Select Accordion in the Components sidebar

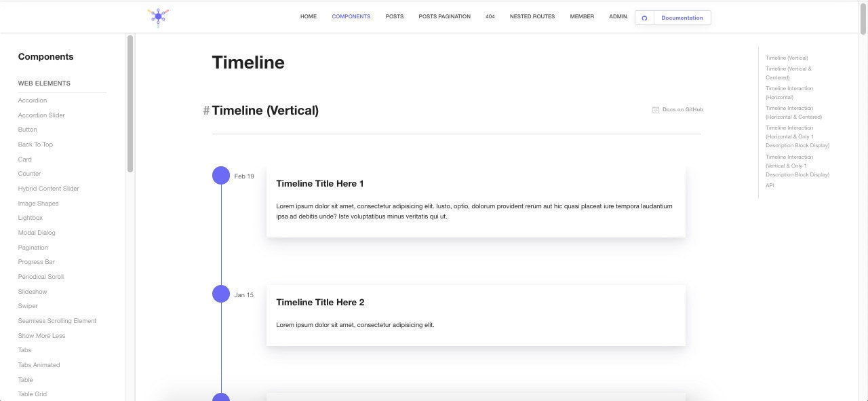pyautogui.click(x=32, y=100)
